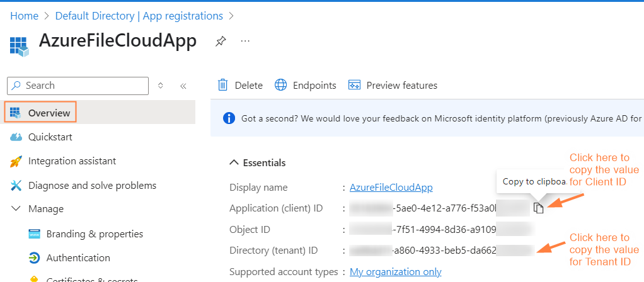Open the ellipsis more options menu
This screenshot has height=282, width=644.
[x=245, y=42]
